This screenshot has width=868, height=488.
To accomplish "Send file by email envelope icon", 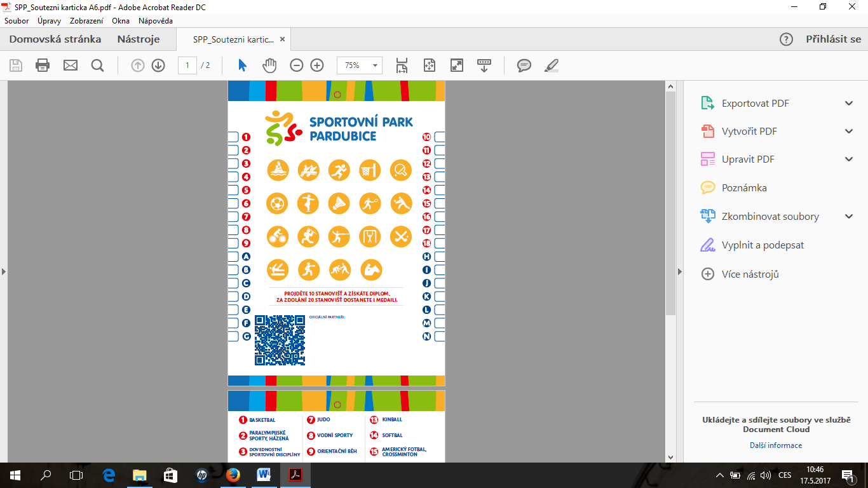I will 71,65.
